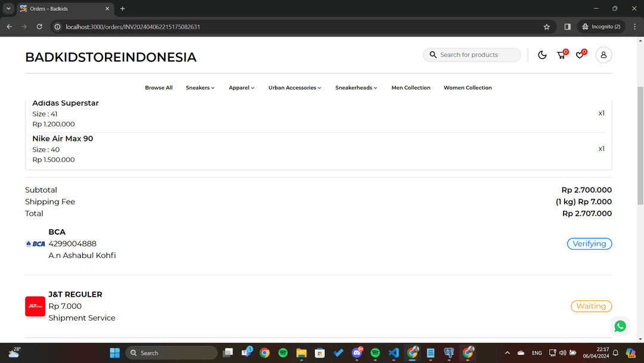644x363 pixels.
Task: Open the tab search dropdown
Action: pos(8,8)
